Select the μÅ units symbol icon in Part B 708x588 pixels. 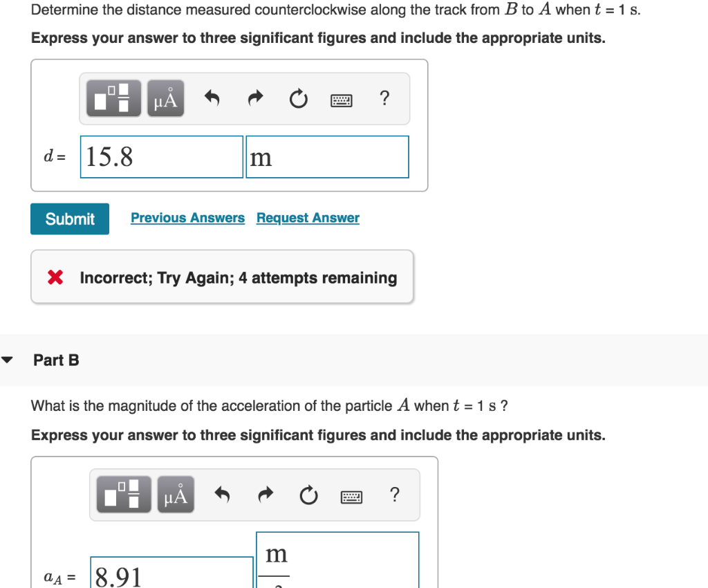(x=175, y=494)
